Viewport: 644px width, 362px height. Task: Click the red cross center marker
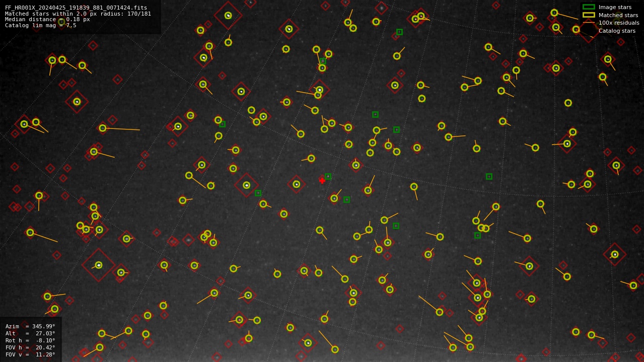[x=322, y=180]
